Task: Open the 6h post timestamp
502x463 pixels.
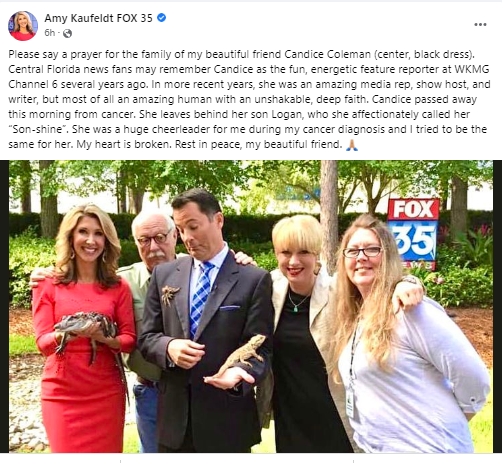Action: [x=49, y=33]
